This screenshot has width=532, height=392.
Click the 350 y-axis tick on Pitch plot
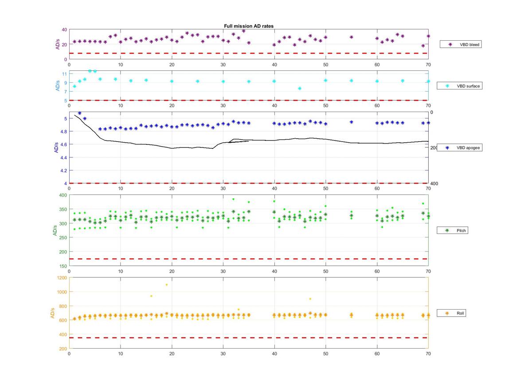(63, 210)
